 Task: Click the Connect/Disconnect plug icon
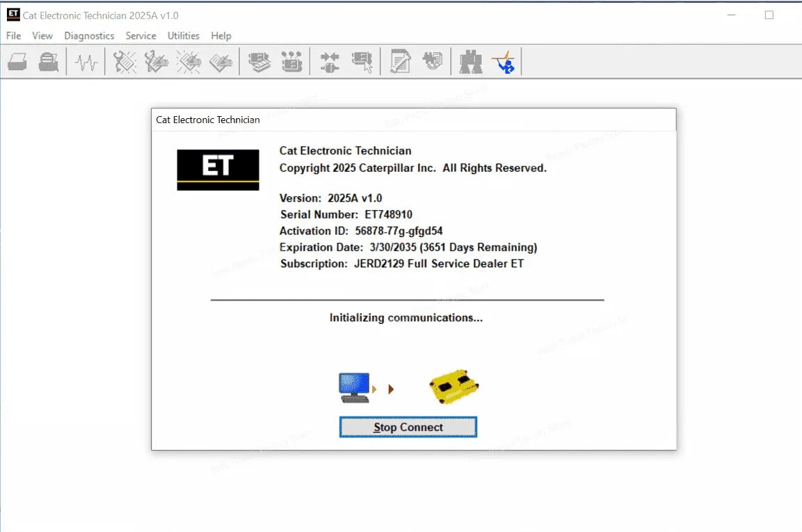(x=329, y=61)
